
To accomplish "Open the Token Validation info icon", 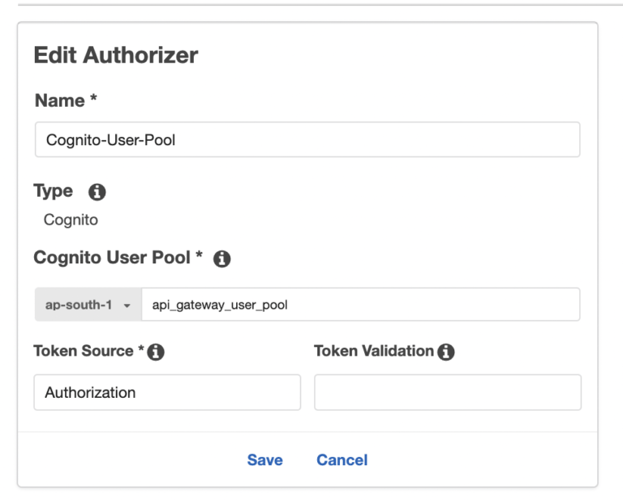I will 446,352.
